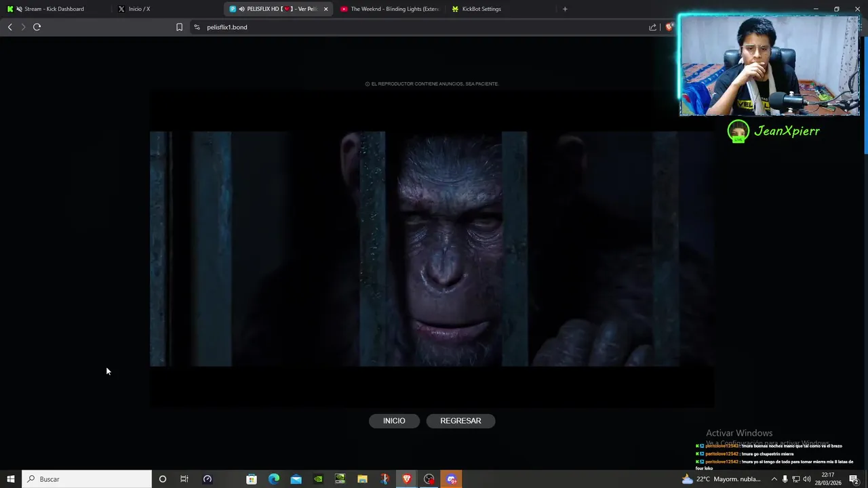Open the KickBot Settings tab

point(500,9)
